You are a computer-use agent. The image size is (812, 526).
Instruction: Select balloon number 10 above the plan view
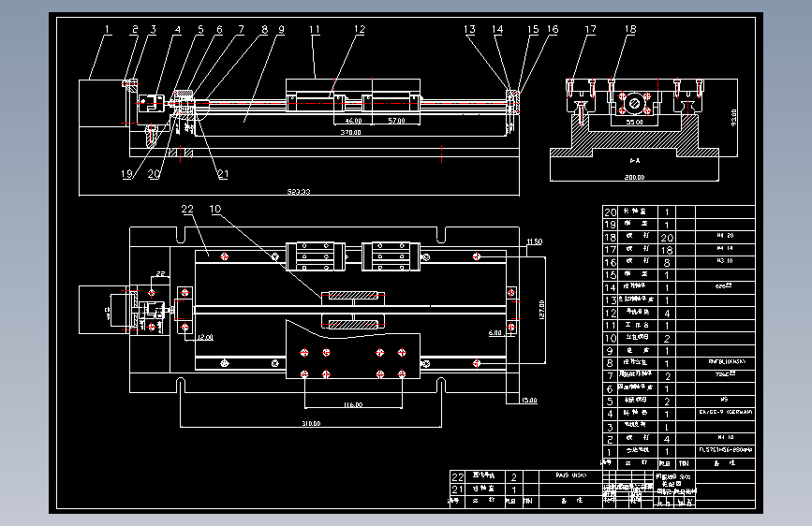click(214, 209)
